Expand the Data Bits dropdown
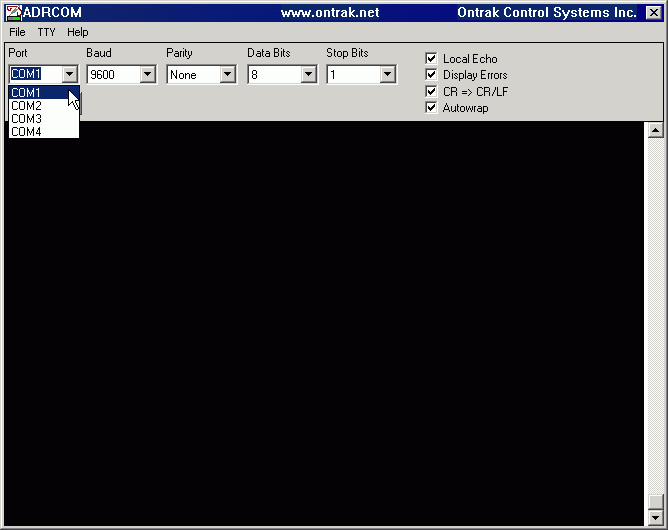Screen dimensions: 668x530 click(308, 74)
